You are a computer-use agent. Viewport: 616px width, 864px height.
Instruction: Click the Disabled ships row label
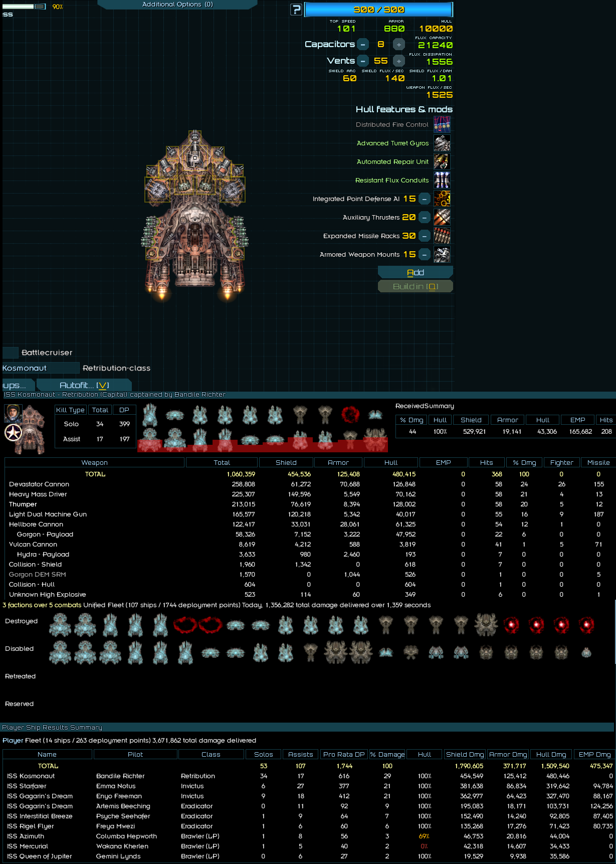point(19,648)
